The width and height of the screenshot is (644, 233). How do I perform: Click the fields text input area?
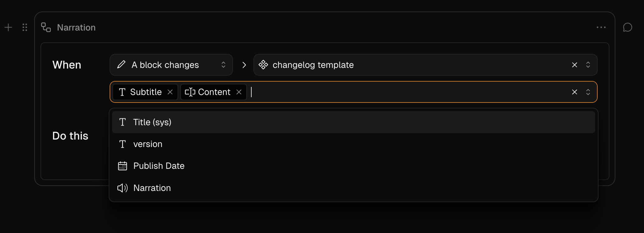click(408, 92)
